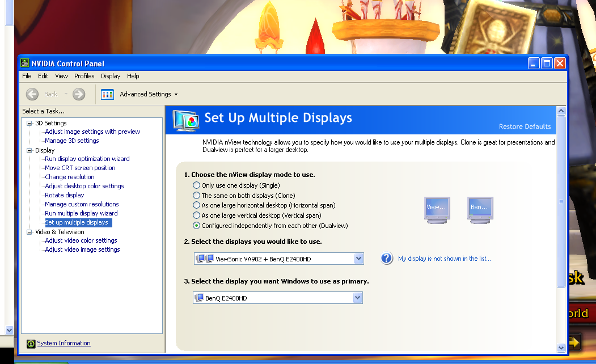Click the content pane scroll down arrow

point(561,348)
